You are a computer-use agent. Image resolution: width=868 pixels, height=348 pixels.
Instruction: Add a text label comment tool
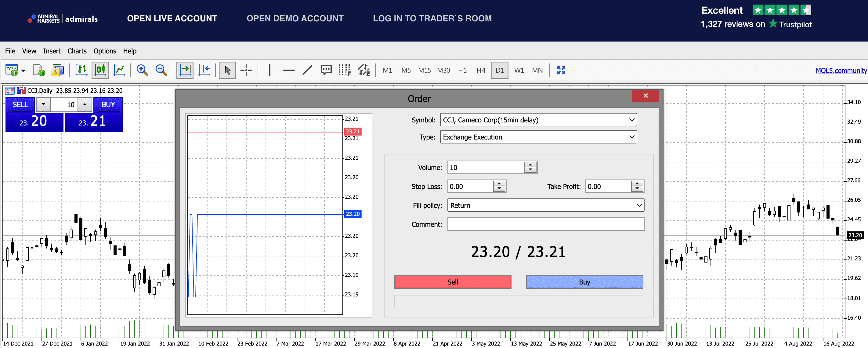(326, 70)
